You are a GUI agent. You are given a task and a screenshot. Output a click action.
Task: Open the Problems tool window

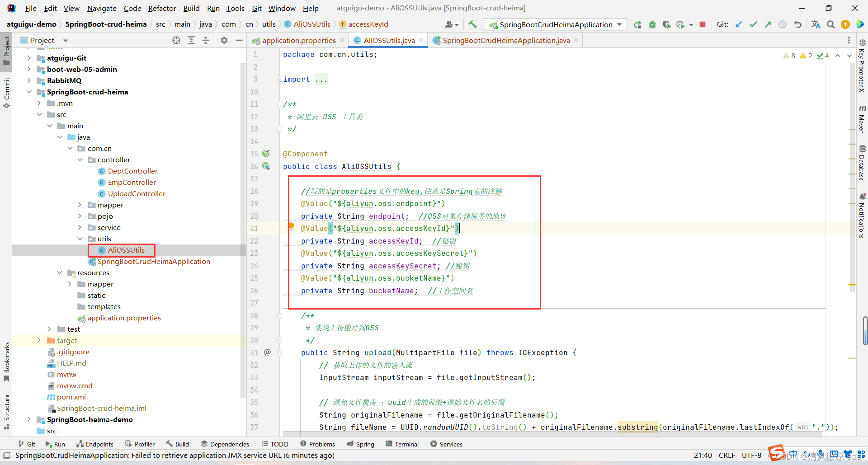coord(317,444)
